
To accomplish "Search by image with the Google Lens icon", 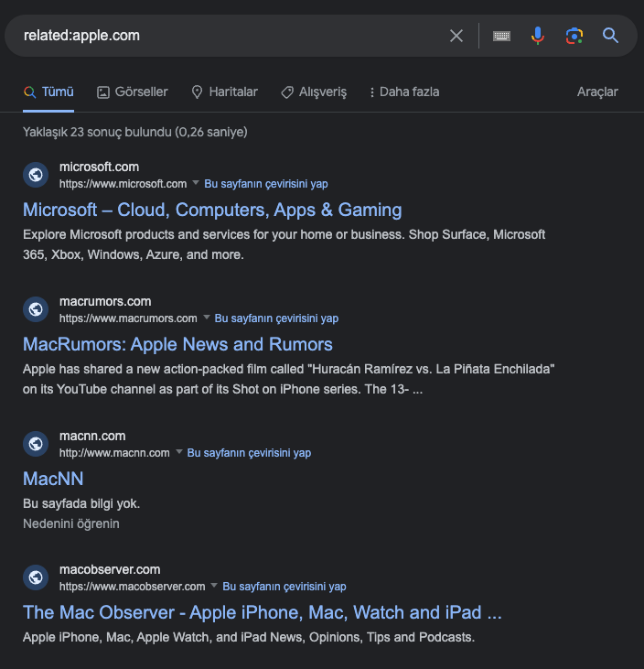I will click(x=574, y=36).
